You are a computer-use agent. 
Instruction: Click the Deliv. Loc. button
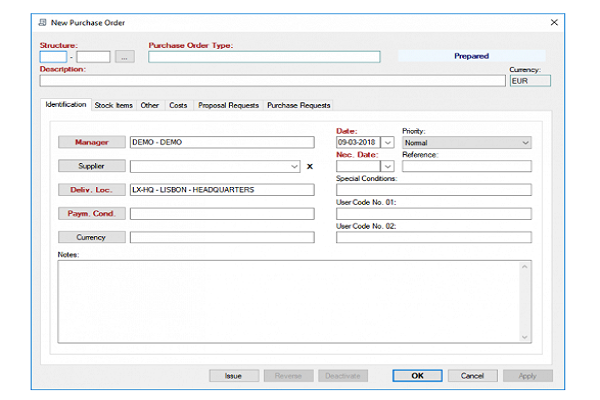point(92,190)
